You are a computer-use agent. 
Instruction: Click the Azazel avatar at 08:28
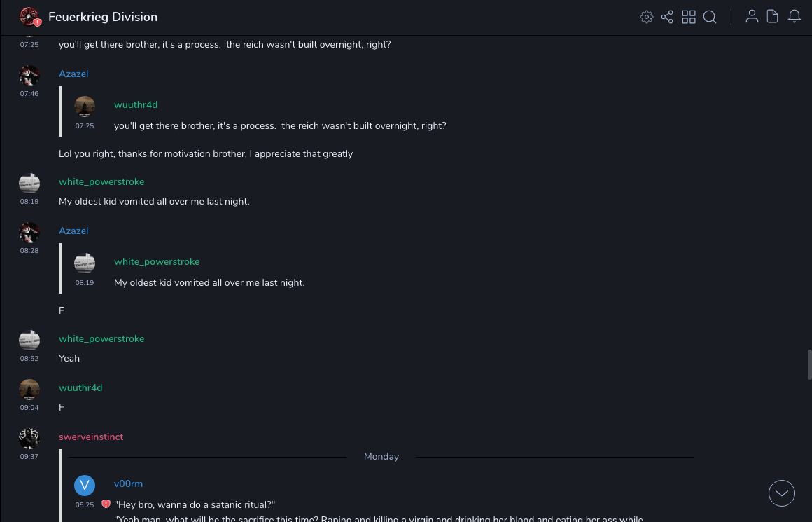[29, 233]
